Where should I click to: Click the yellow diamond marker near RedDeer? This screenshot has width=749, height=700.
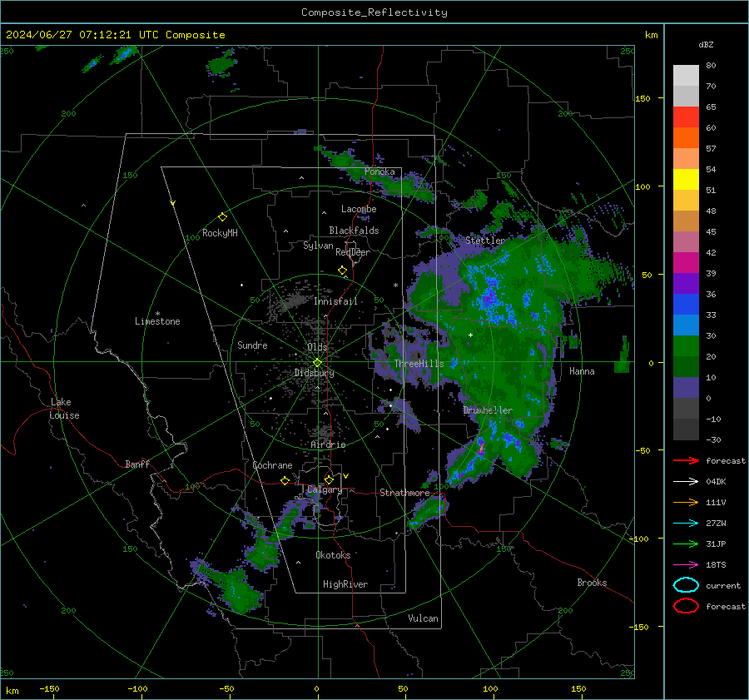click(x=342, y=271)
